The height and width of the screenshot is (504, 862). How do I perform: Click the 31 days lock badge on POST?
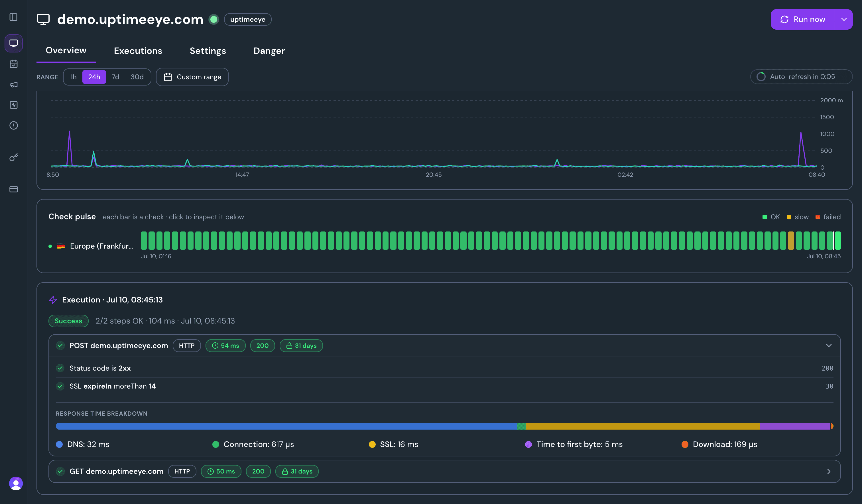(301, 346)
